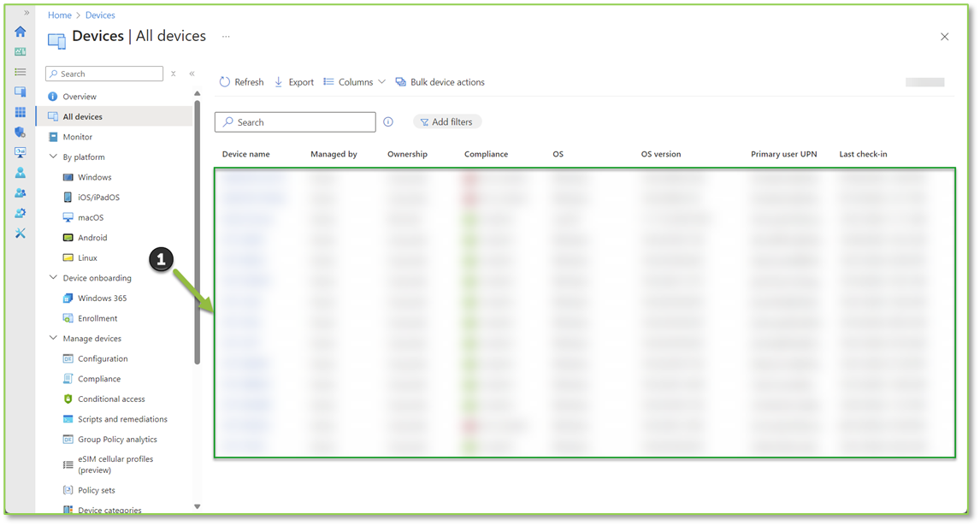Open the Users icon in the left rail
The height and width of the screenshot is (526, 980).
(20, 173)
